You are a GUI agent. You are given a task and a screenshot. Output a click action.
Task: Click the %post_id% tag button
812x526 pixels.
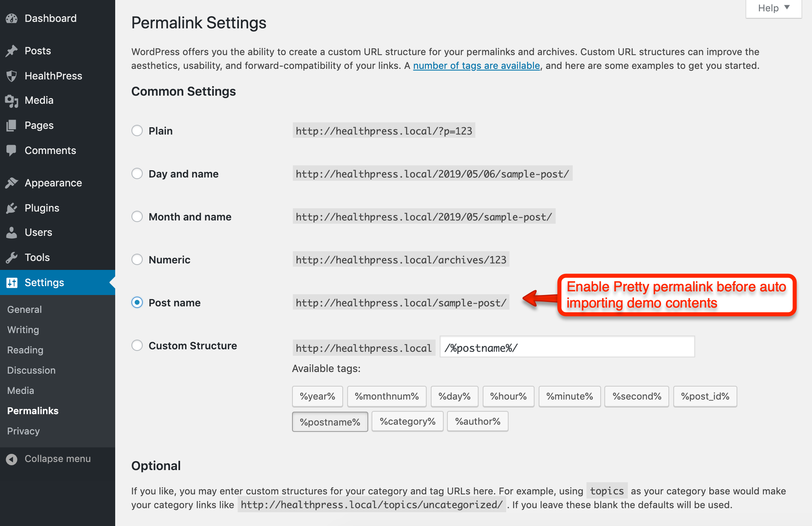coord(705,396)
